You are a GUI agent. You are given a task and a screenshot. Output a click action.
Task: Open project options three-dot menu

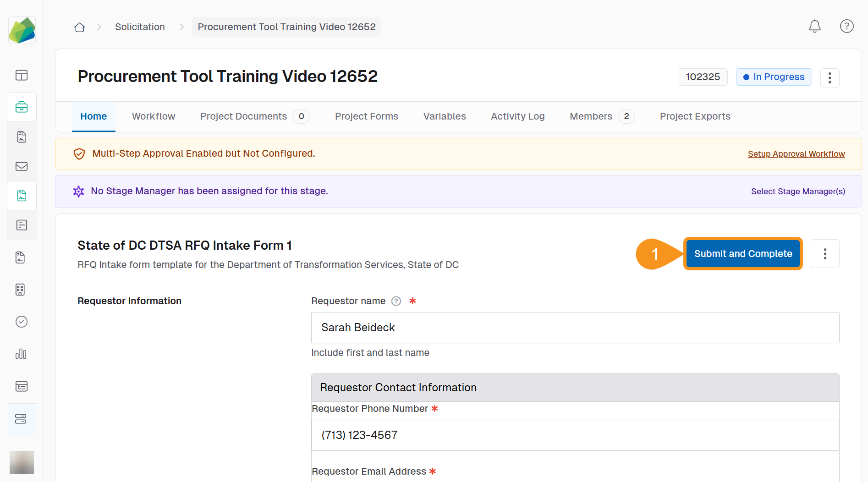[830, 78]
